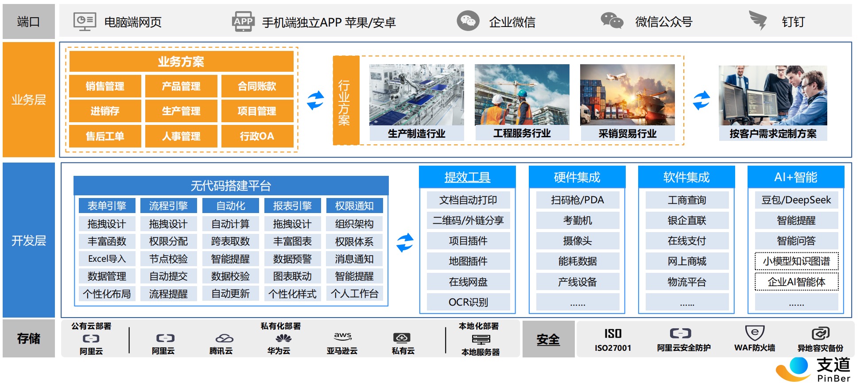Image resolution: width=868 pixels, height=388 pixels.
Task: Click the 钉钉 DingTalk wing icon
Action: pyautogui.click(x=758, y=20)
